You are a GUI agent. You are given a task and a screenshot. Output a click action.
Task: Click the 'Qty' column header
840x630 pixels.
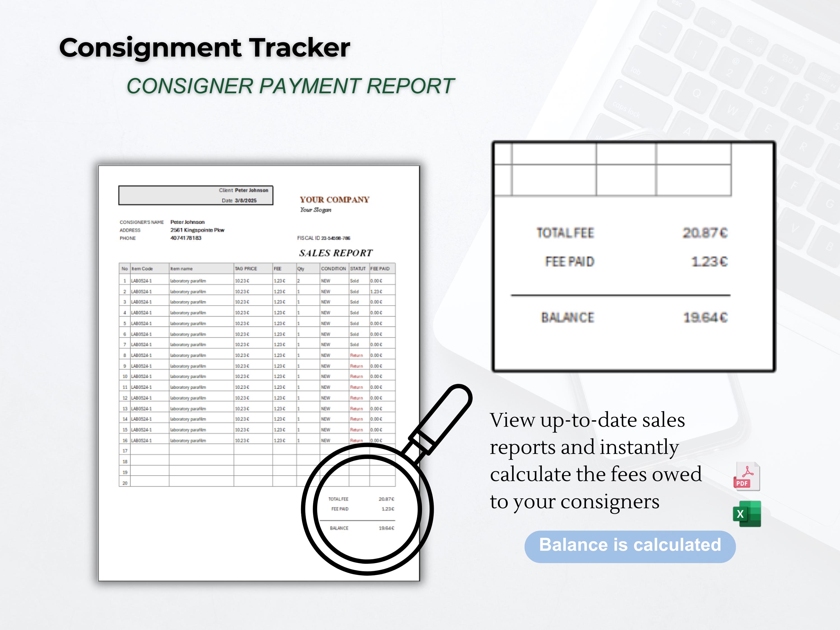(308, 269)
